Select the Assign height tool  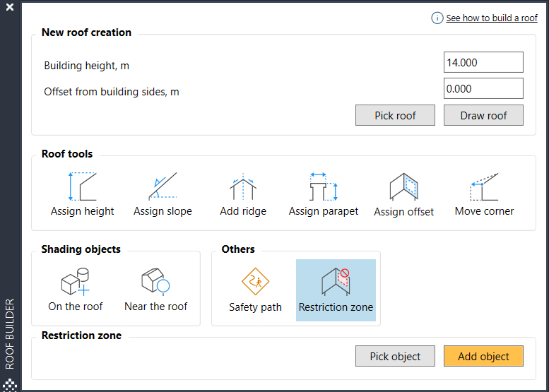(82, 195)
